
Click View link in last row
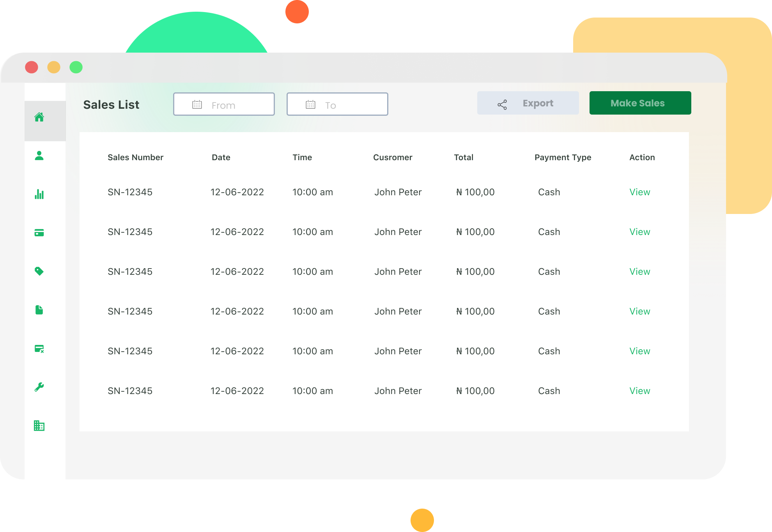[x=639, y=391]
